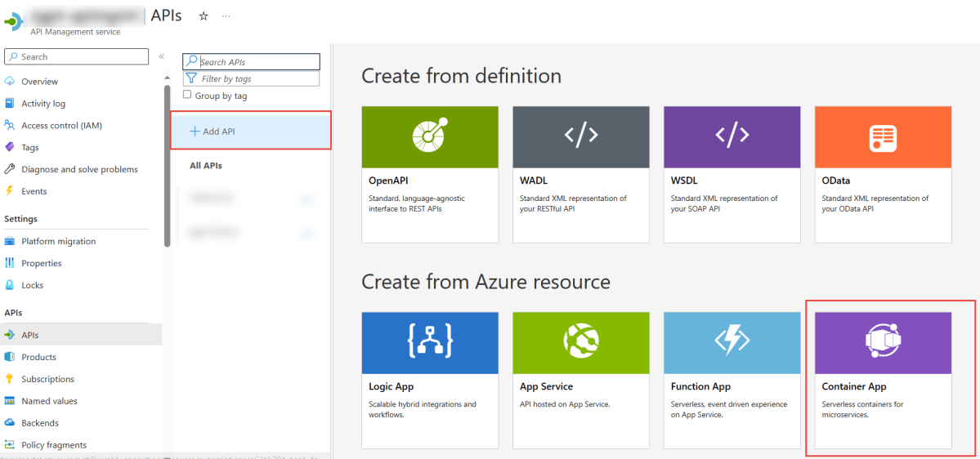Choose the WSDL tile icon
Image resolution: width=980 pixels, height=459 pixels.
coord(732,136)
